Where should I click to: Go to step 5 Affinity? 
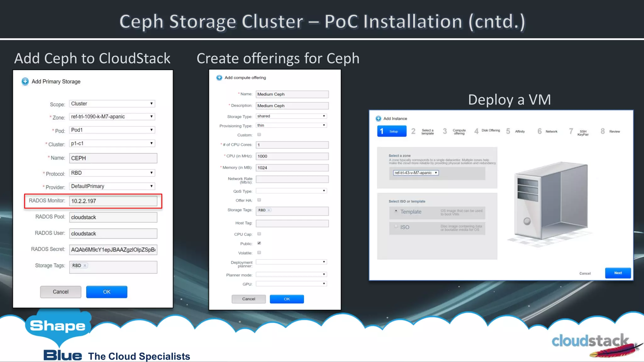click(516, 131)
